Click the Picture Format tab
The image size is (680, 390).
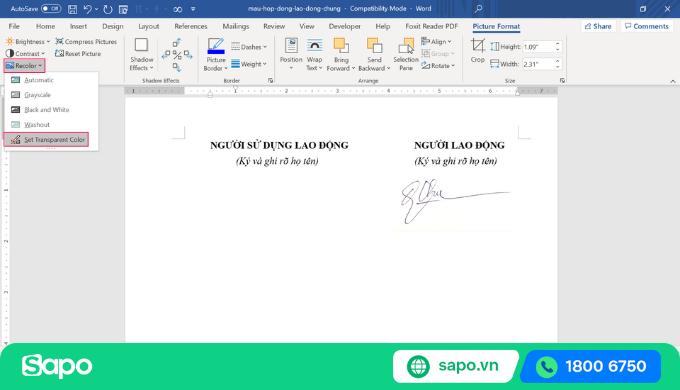496,26
